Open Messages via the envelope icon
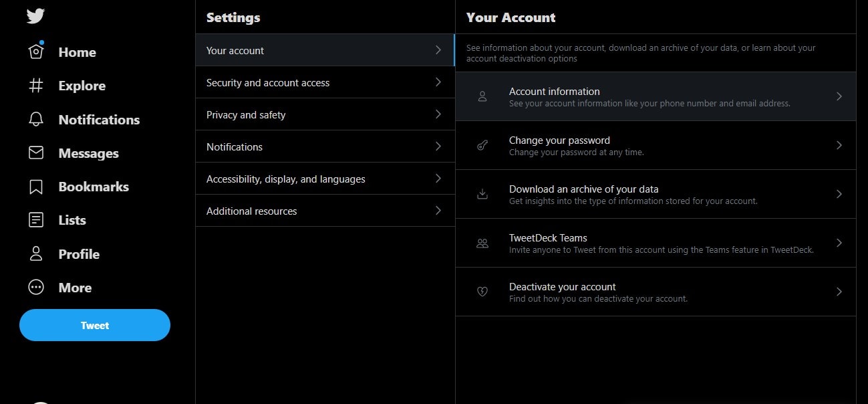The height and width of the screenshot is (404, 868). tap(35, 153)
